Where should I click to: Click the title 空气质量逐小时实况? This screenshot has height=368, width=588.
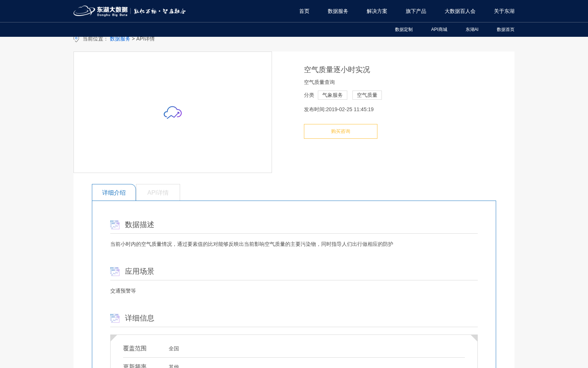[x=337, y=70]
